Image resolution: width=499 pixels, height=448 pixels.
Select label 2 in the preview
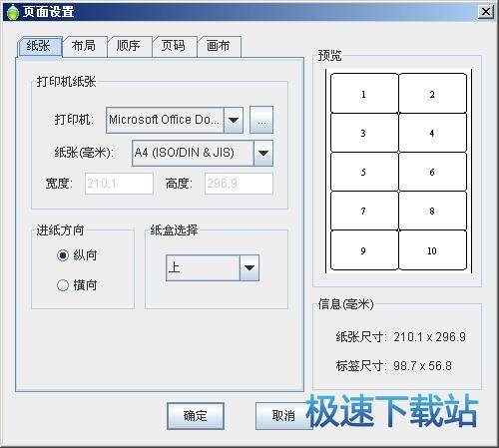[432, 94]
